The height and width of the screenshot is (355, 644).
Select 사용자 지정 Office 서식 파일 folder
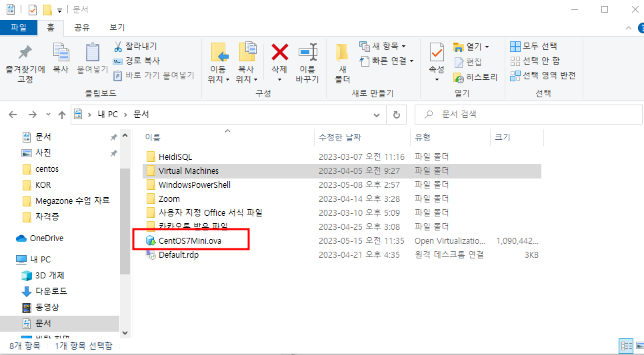click(x=210, y=212)
